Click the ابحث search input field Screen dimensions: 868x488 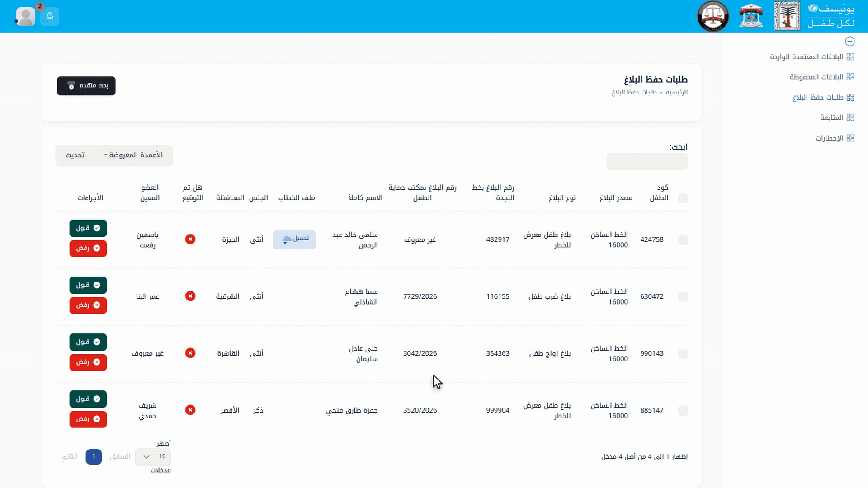pos(647,162)
